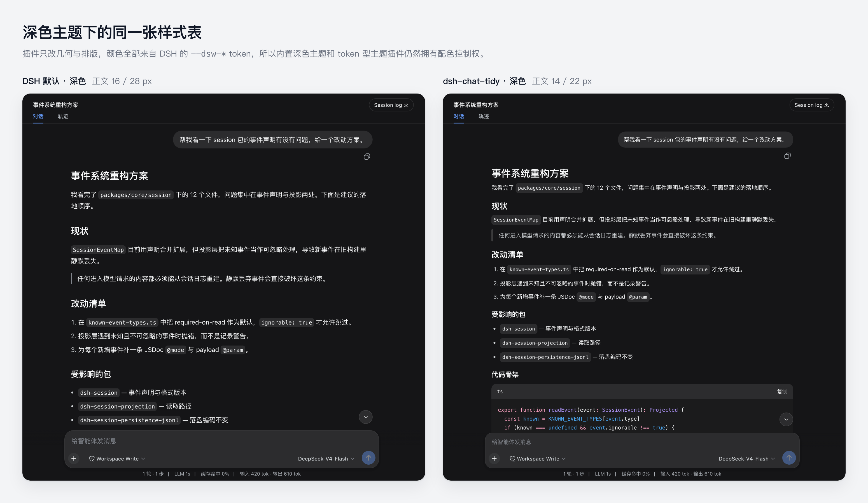Viewport: 868px width, 503px height.
Task: Click 复制 button on the ts code block
Action: tap(782, 392)
